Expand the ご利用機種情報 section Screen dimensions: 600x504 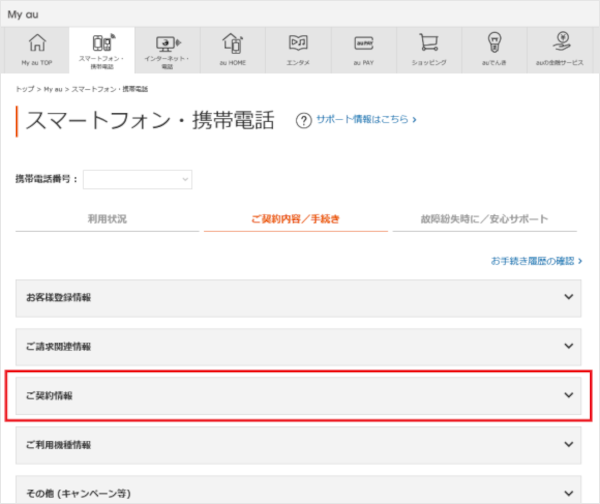(299, 444)
